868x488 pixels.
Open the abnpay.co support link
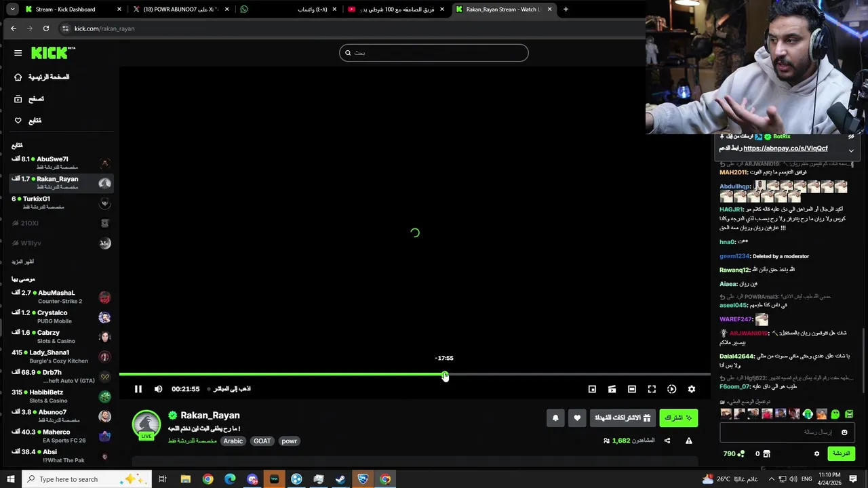point(785,148)
